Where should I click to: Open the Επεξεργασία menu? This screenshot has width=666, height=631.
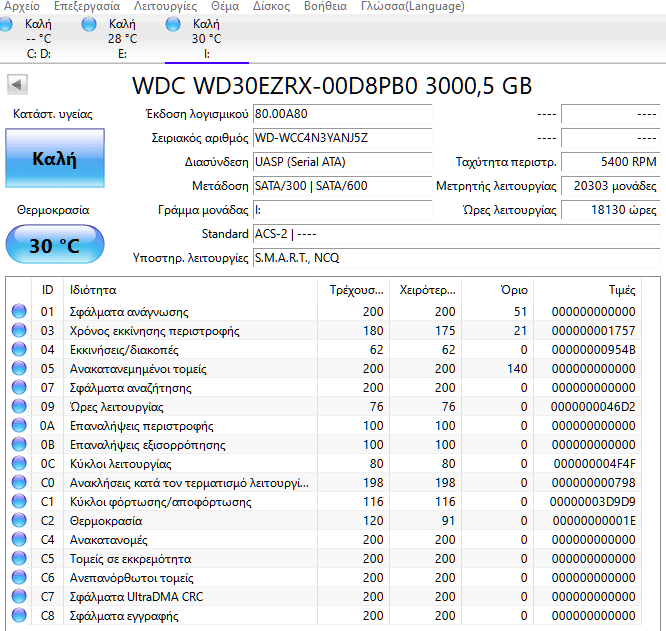click(87, 6)
